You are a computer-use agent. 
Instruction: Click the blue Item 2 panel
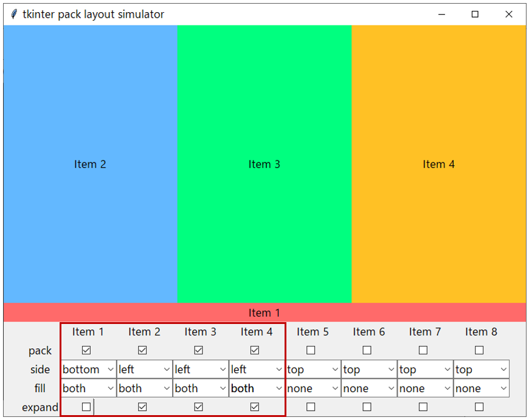(x=91, y=164)
